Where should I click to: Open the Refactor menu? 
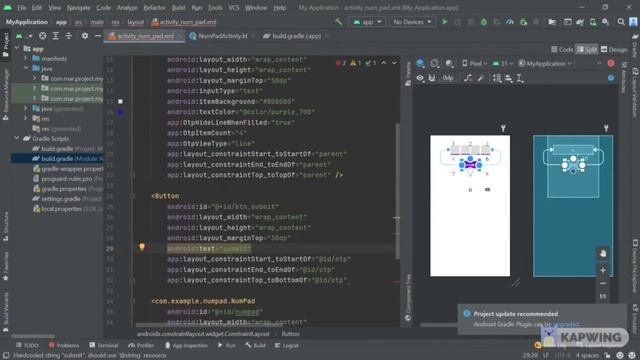pyautogui.click(x=154, y=8)
